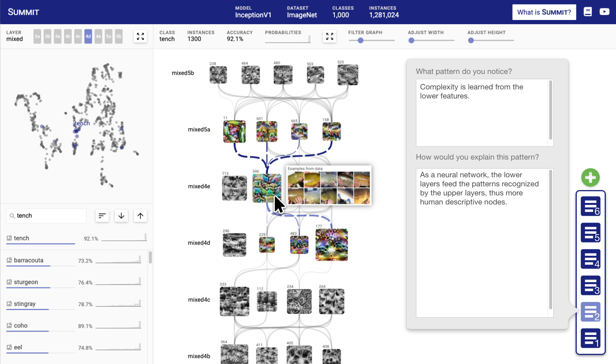Open the selected note number 2

point(590,312)
